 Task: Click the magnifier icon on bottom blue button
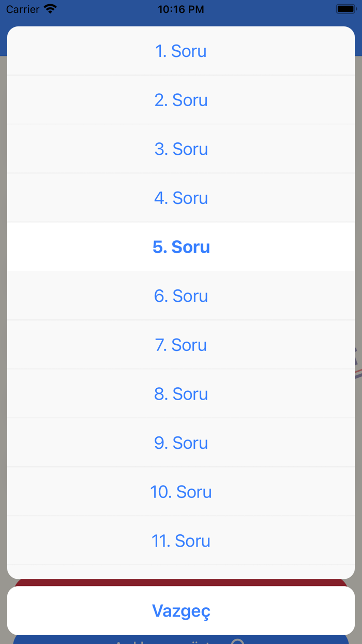tap(237, 641)
